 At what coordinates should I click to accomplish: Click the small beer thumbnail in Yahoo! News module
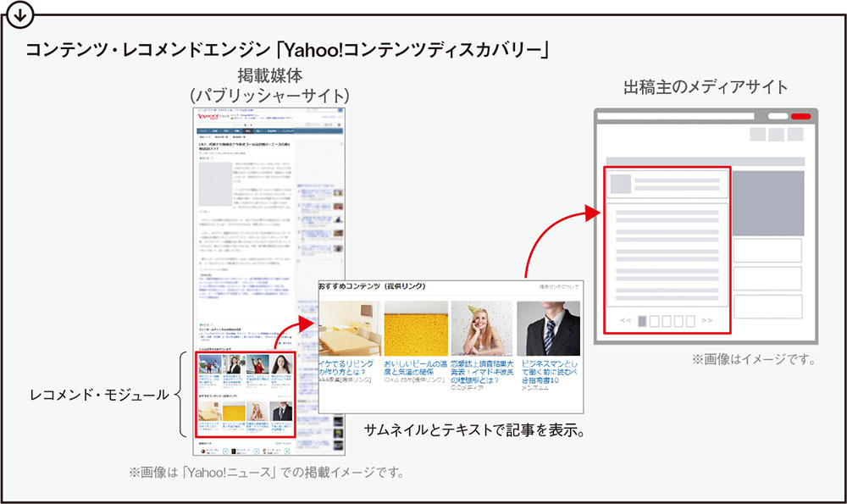click(234, 412)
